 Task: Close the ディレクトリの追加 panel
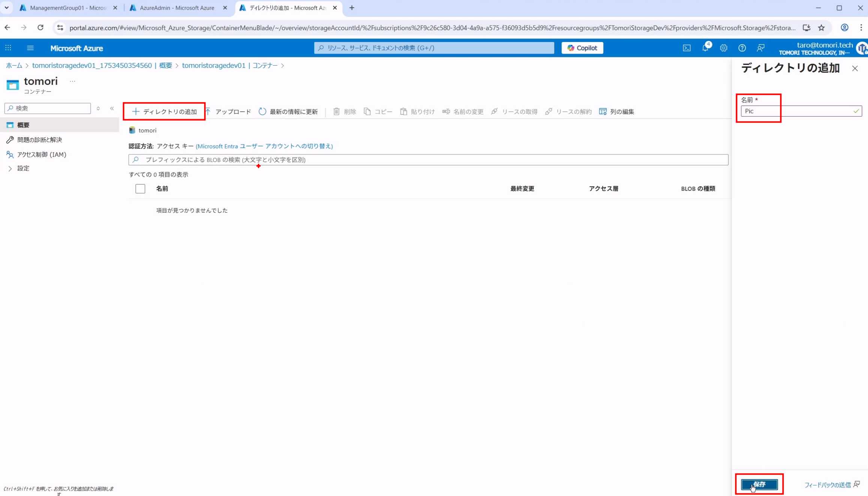pyautogui.click(x=855, y=68)
